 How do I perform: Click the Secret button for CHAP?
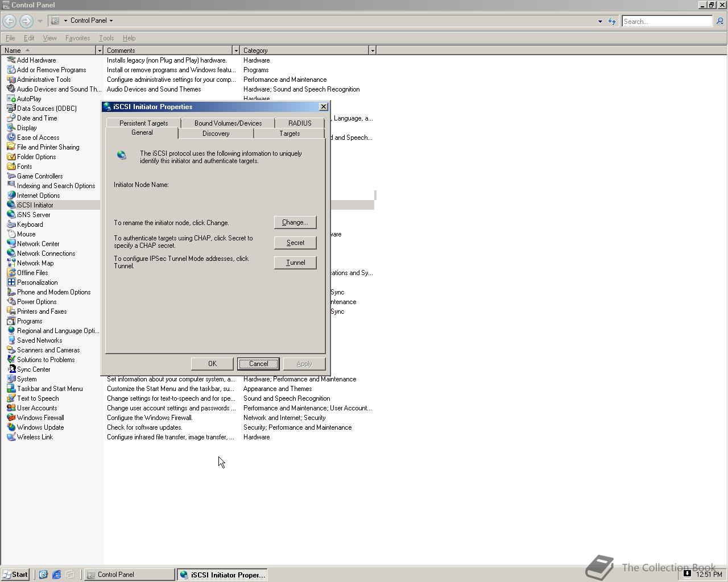pyautogui.click(x=295, y=243)
